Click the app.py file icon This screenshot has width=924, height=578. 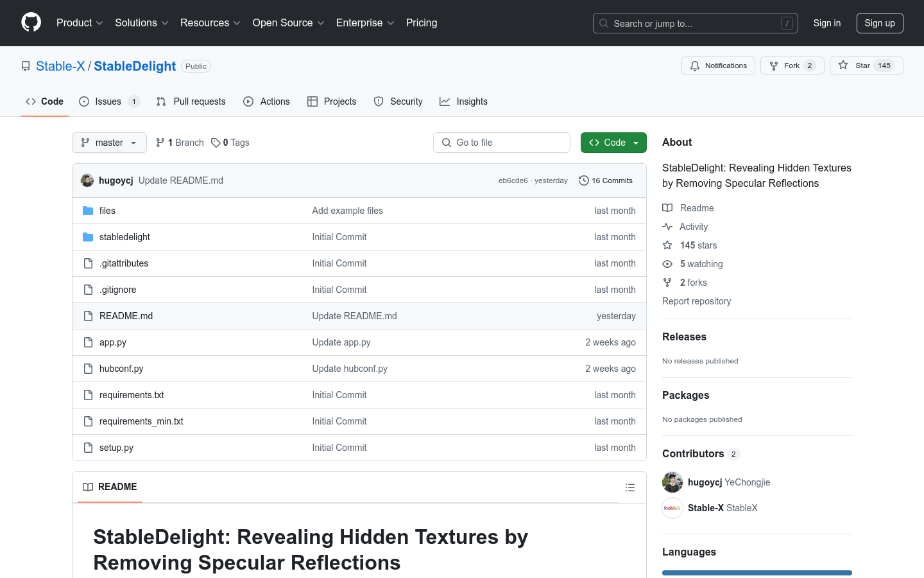tap(88, 342)
